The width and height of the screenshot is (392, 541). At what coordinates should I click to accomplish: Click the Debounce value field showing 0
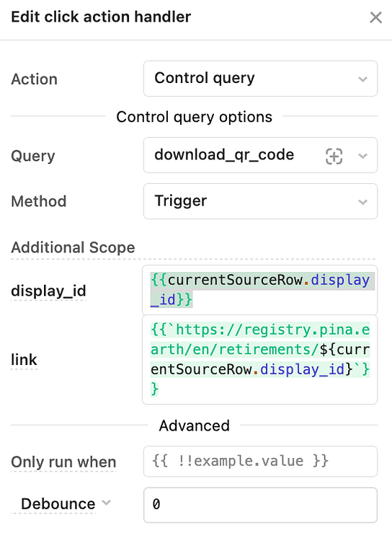[x=260, y=505]
